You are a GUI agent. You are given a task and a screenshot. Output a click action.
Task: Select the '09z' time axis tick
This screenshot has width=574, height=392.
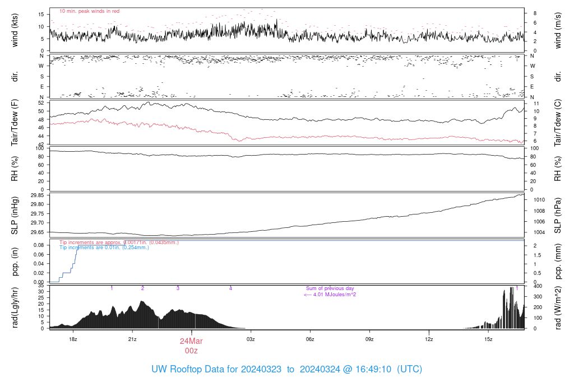click(369, 339)
